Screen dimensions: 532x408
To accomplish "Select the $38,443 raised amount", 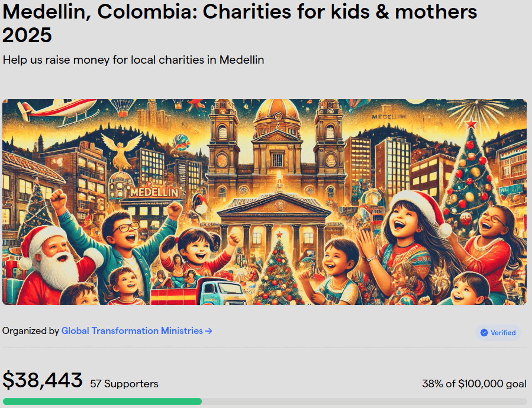I will [43, 380].
